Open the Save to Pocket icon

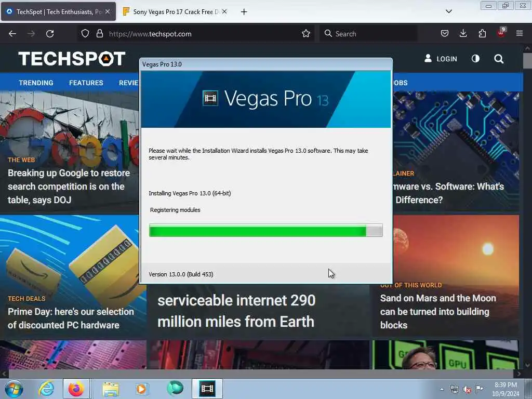445,34
